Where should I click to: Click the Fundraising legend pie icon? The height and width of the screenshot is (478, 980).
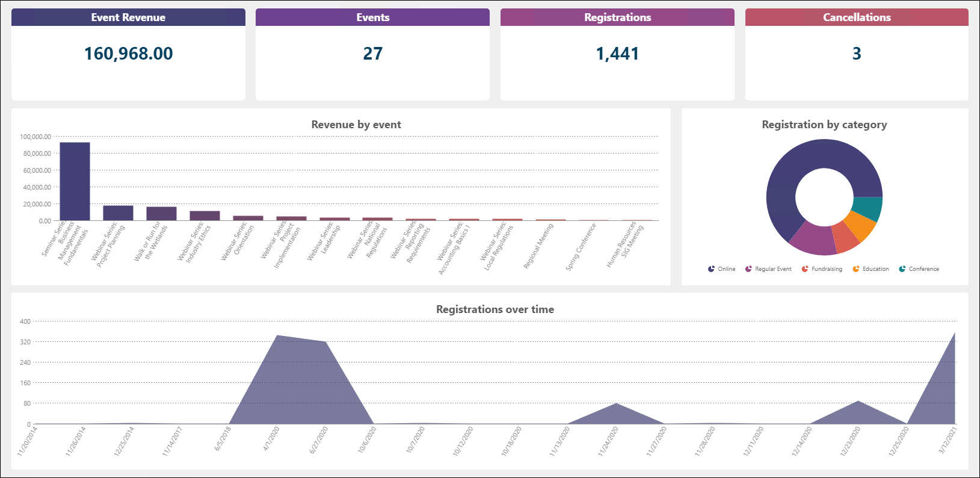point(805,269)
